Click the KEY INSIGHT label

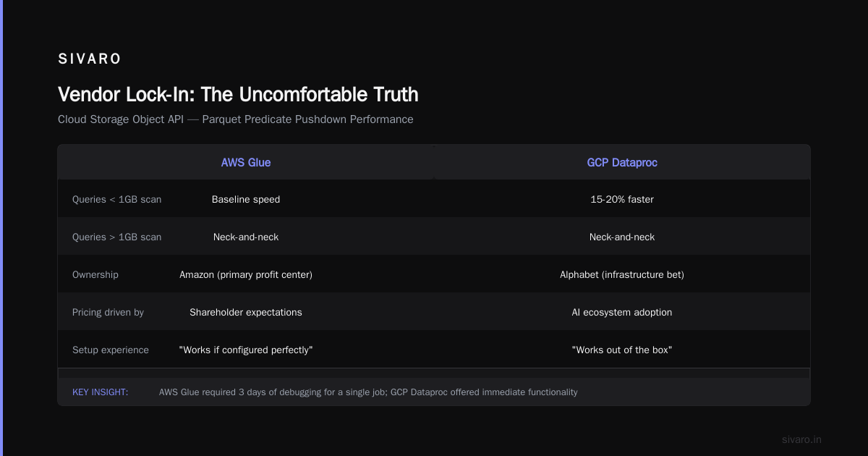[101, 392]
